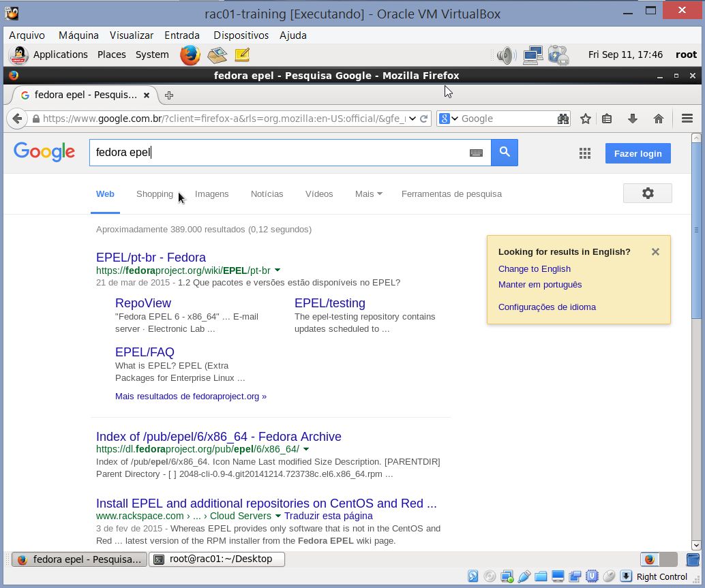Open the notes editor icon in GNOME panel
Viewport: 705px width, 588px height.
tap(242, 55)
